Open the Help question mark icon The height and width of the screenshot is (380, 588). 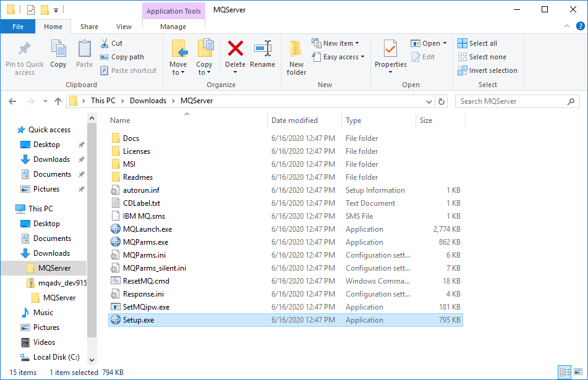(x=580, y=26)
